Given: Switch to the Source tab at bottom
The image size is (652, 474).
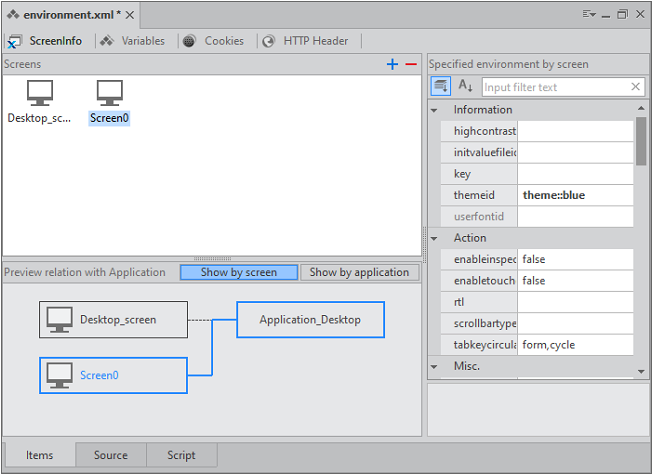Looking at the screenshot, I should click(110, 455).
